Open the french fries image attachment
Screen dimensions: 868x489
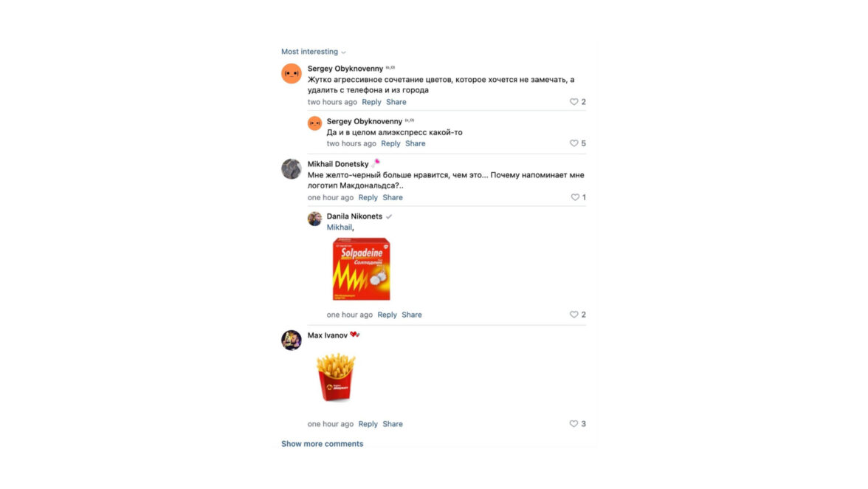[335, 377]
